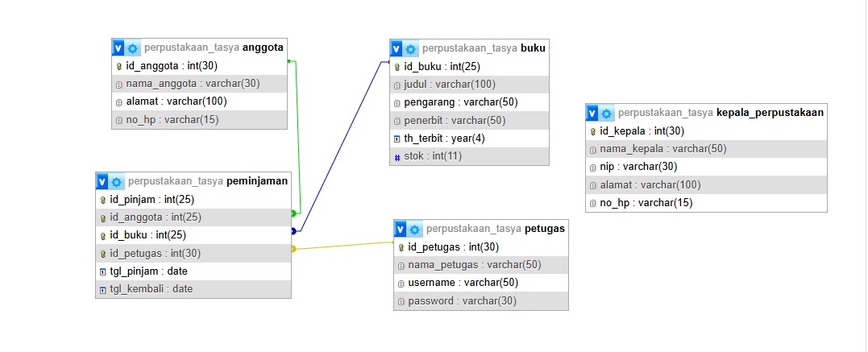
Task: Open gear options of peminjaman table
Action: 116,181
